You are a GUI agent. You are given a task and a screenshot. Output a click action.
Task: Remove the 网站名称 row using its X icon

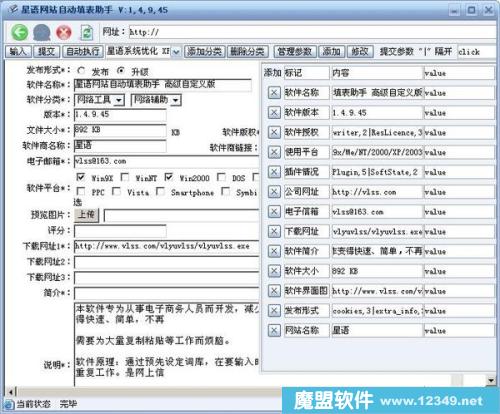click(274, 330)
